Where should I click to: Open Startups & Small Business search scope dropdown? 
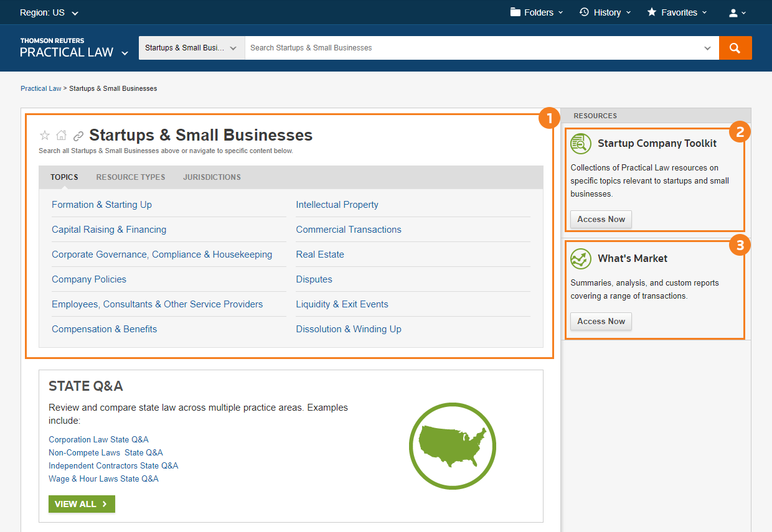pos(191,48)
